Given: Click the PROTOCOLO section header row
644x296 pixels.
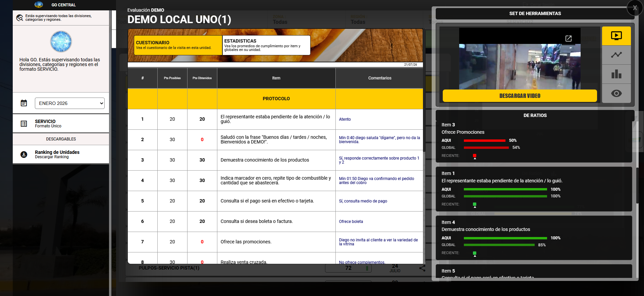Looking at the screenshot, I should point(275,99).
